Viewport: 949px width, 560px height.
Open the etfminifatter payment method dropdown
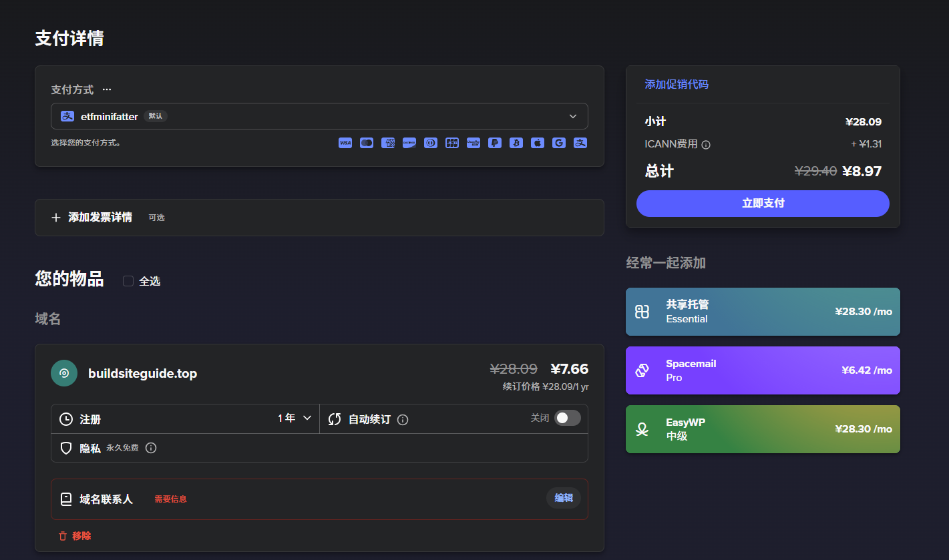tap(319, 116)
